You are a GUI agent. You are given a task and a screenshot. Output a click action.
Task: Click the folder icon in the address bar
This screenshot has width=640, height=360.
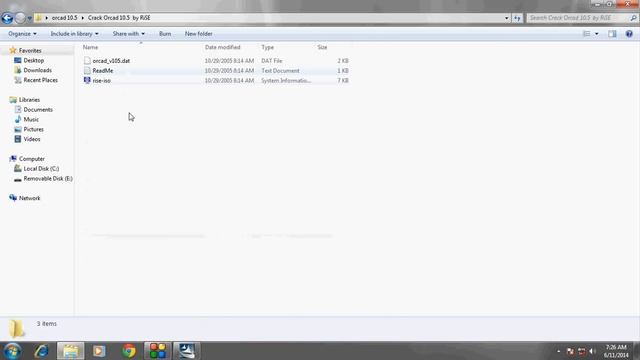[38, 18]
